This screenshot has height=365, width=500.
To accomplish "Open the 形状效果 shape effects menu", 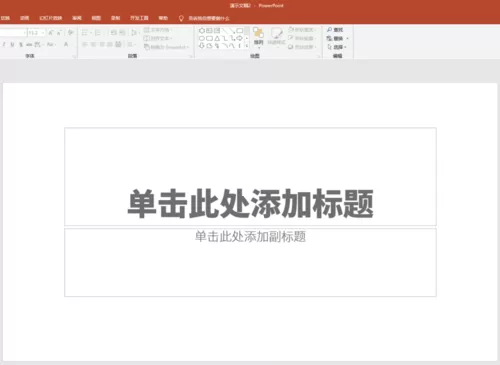I will point(301,47).
